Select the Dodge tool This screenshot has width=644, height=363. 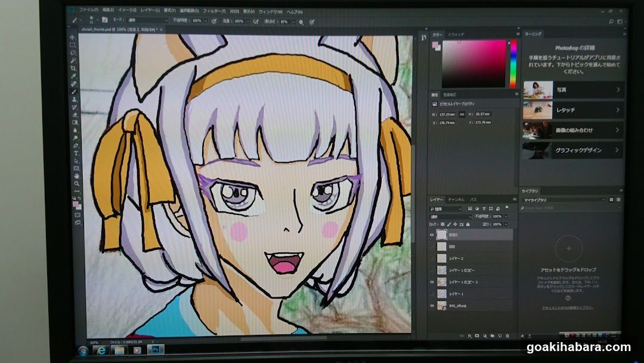coord(76,138)
